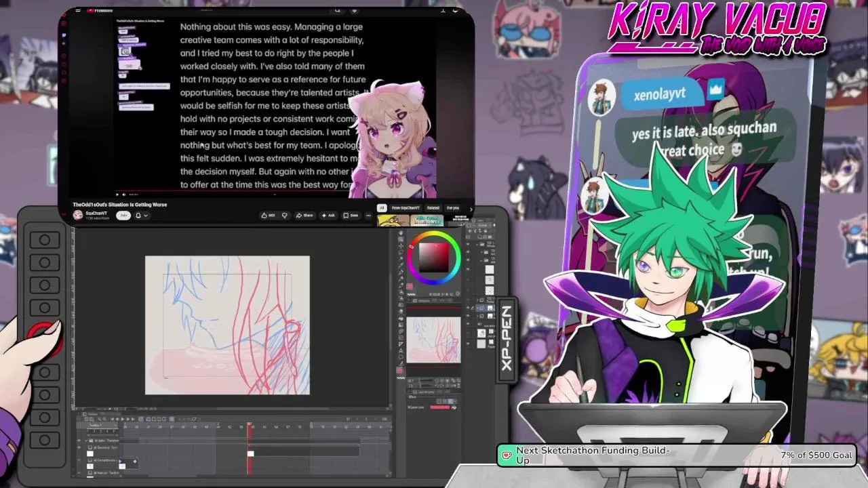Open the SquChanVT channel avatar
Screen dimensions: 868x488
tap(78, 215)
